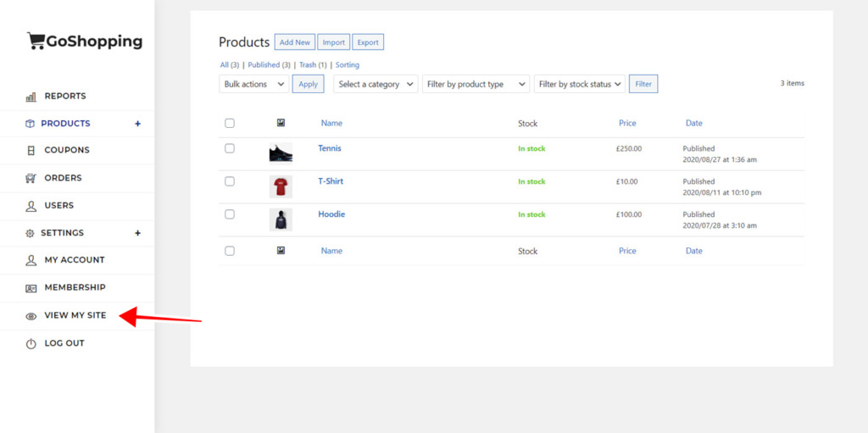The image size is (868, 433).
Task: Open My Account menu item
Action: point(74,260)
